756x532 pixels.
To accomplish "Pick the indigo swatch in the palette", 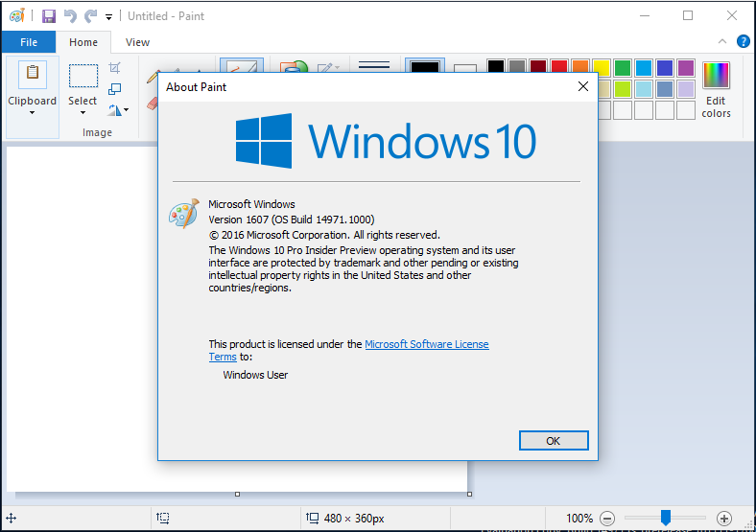I will pyautogui.click(x=665, y=68).
